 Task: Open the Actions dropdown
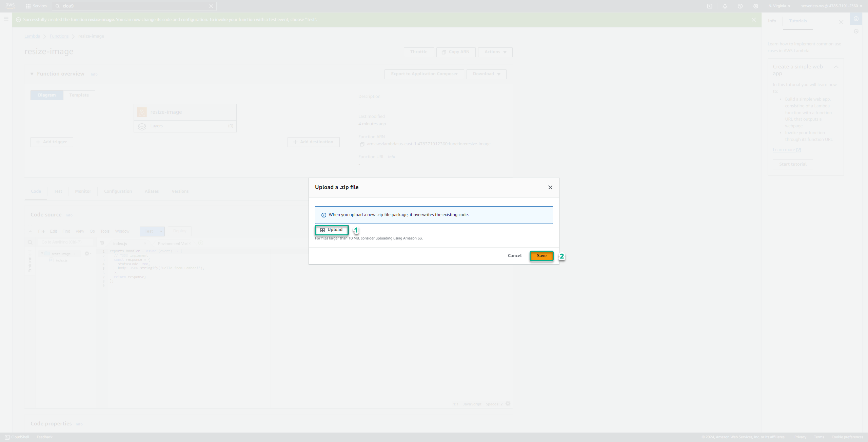pyautogui.click(x=495, y=52)
